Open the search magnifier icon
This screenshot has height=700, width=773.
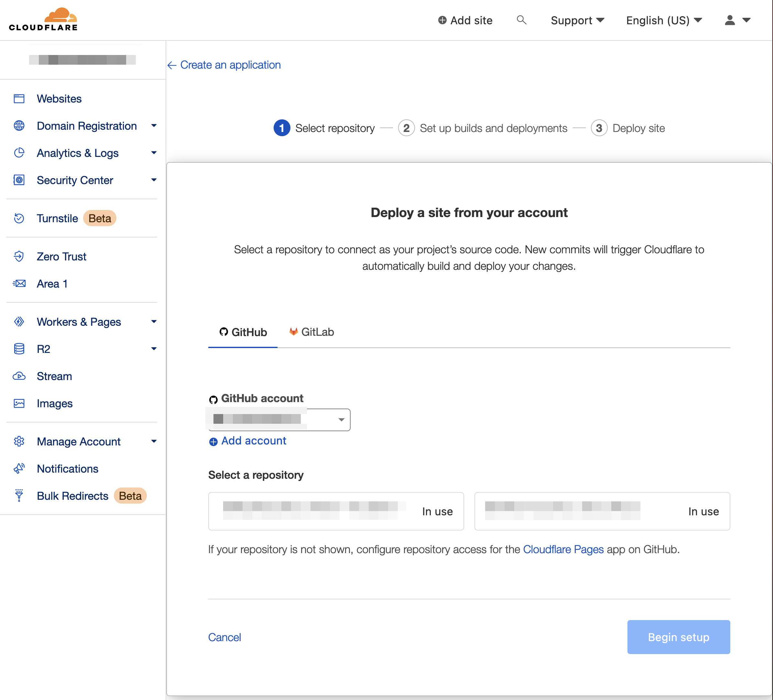[x=521, y=20]
